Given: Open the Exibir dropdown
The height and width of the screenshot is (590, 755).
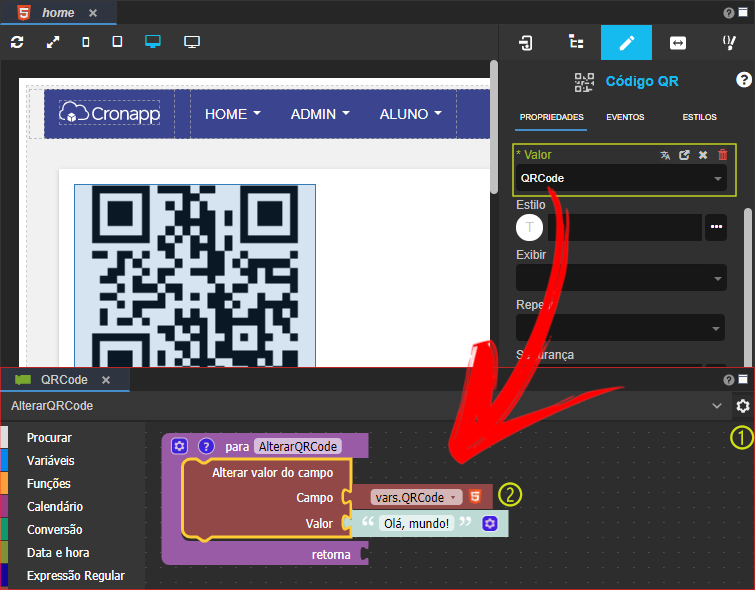Looking at the screenshot, I should 621,278.
